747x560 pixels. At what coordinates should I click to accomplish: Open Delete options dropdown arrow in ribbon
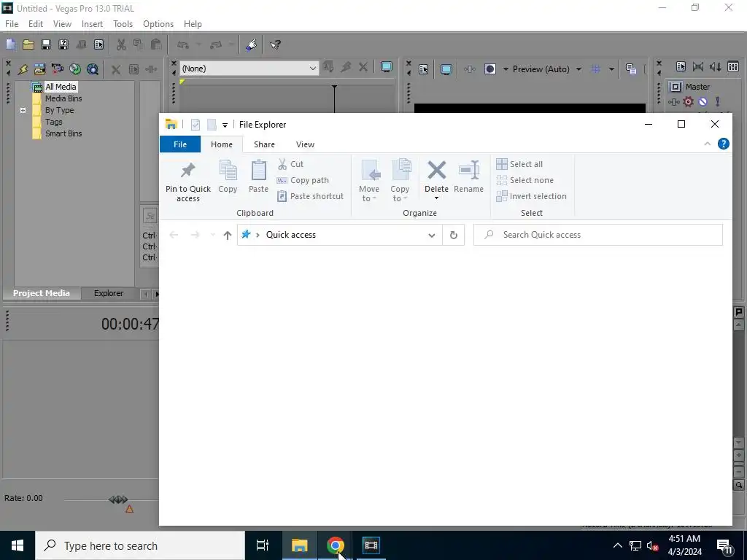point(436,198)
